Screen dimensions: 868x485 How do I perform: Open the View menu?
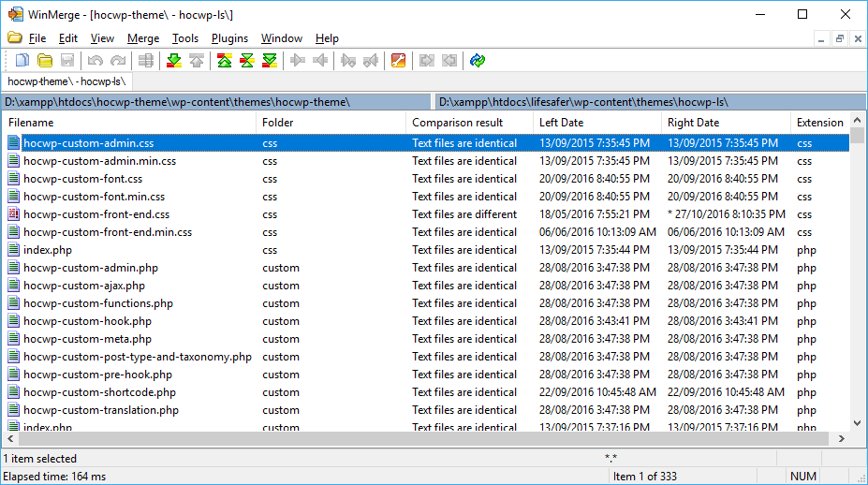(x=102, y=38)
